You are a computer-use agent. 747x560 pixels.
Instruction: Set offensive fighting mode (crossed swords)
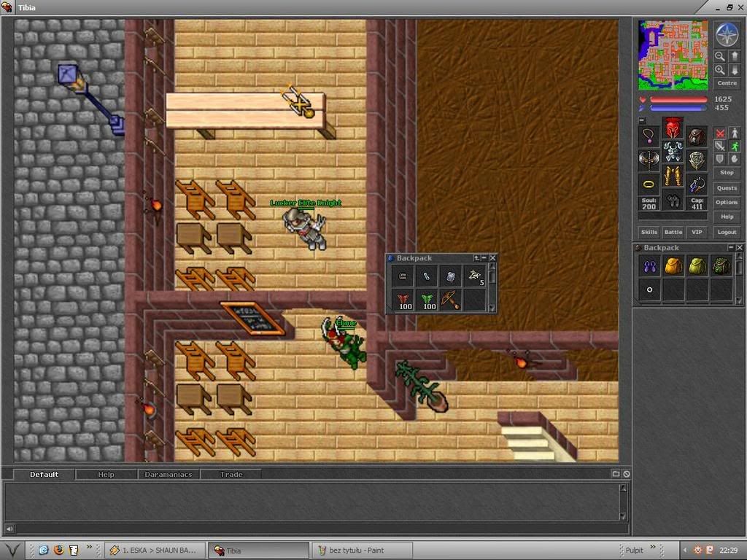(720, 133)
